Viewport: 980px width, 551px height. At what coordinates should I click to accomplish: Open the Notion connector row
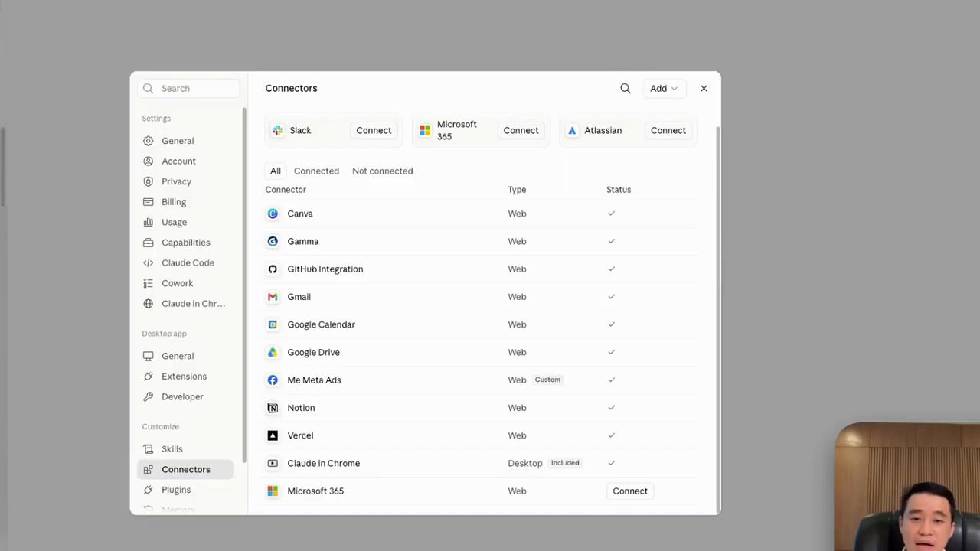(482, 408)
